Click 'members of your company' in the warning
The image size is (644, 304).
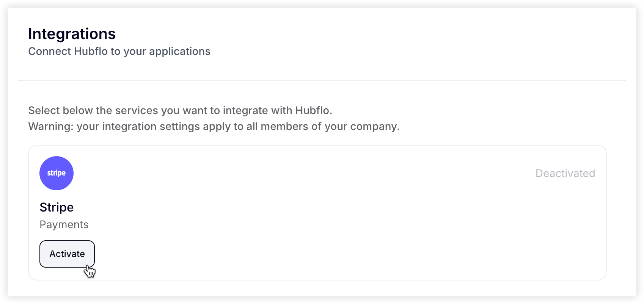[330, 126]
